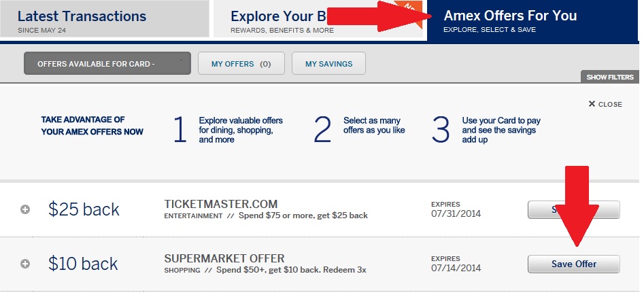This screenshot has width=644, height=293.
Task: Click the TICKETMASTER.COM offer title
Action: 221,204
